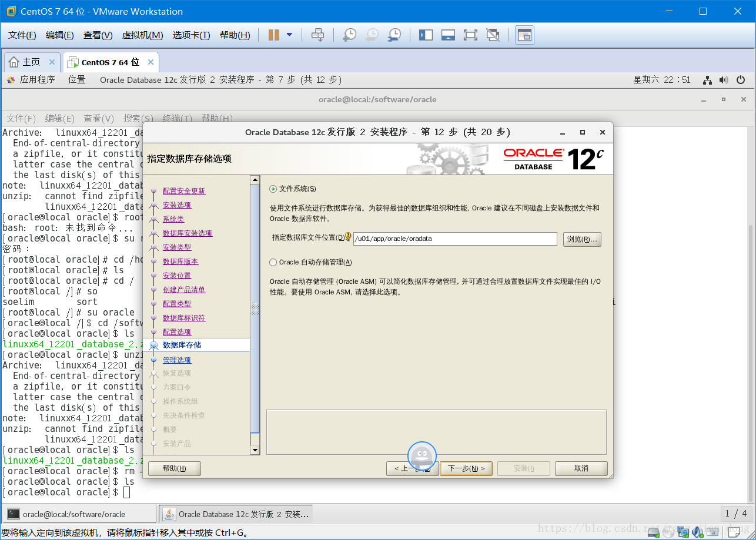Switch to Oracle Database 12c installer taskbar item

pos(236,514)
